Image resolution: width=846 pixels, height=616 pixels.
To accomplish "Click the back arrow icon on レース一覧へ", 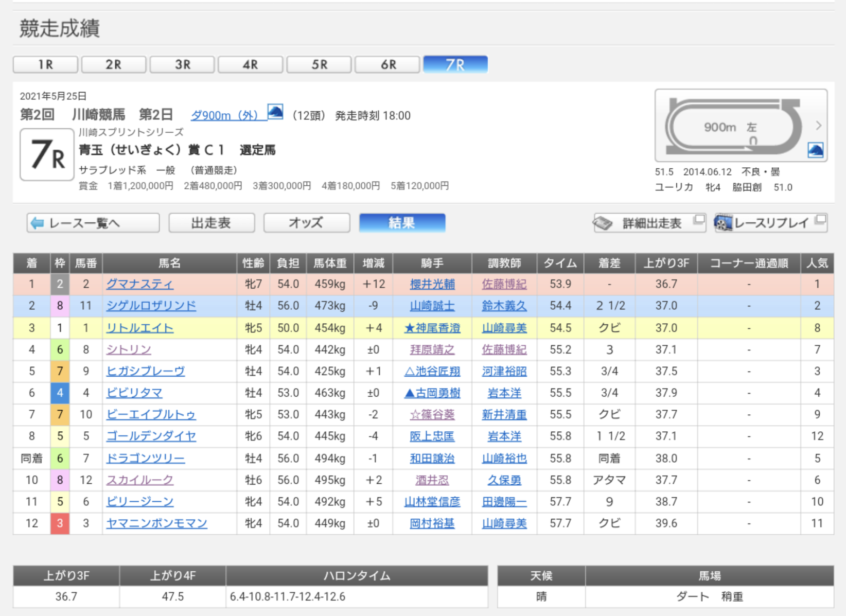I will [x=37, y=223].
